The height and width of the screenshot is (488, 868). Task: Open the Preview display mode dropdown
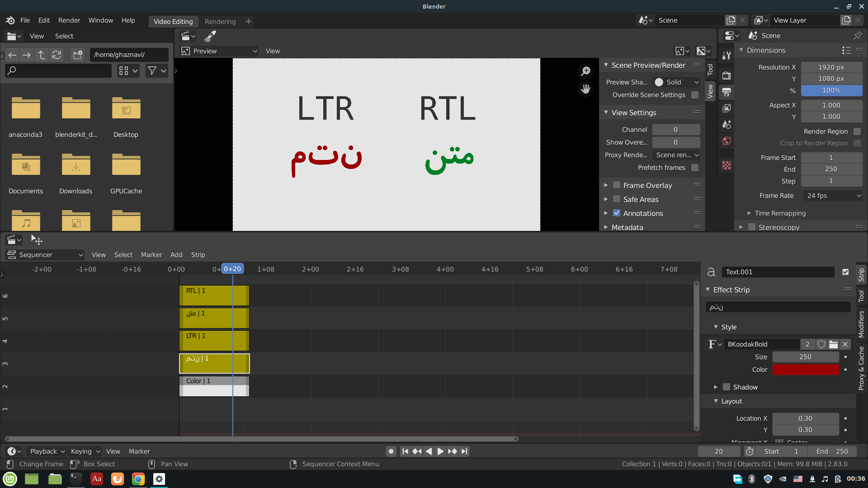point(219,51)
